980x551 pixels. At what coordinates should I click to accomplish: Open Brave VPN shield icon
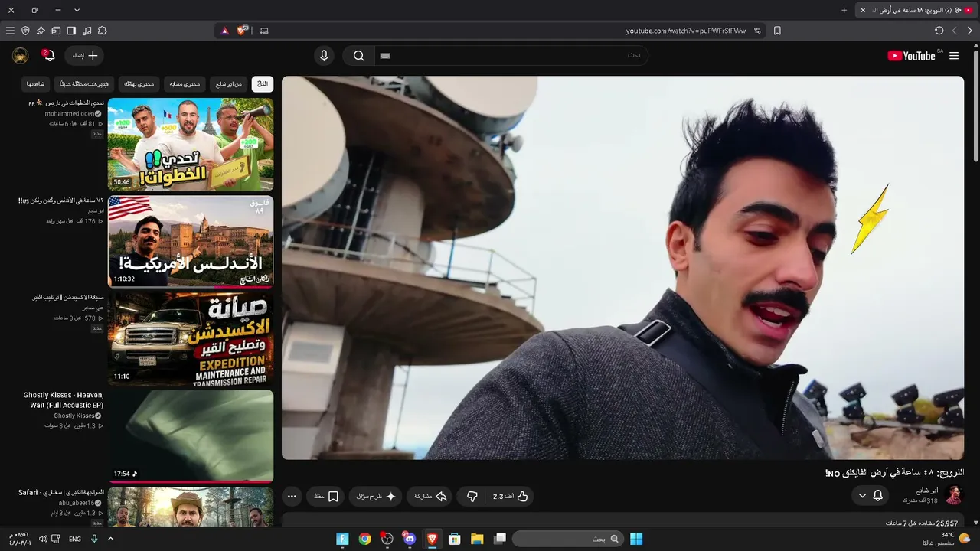tap(25, 31)
